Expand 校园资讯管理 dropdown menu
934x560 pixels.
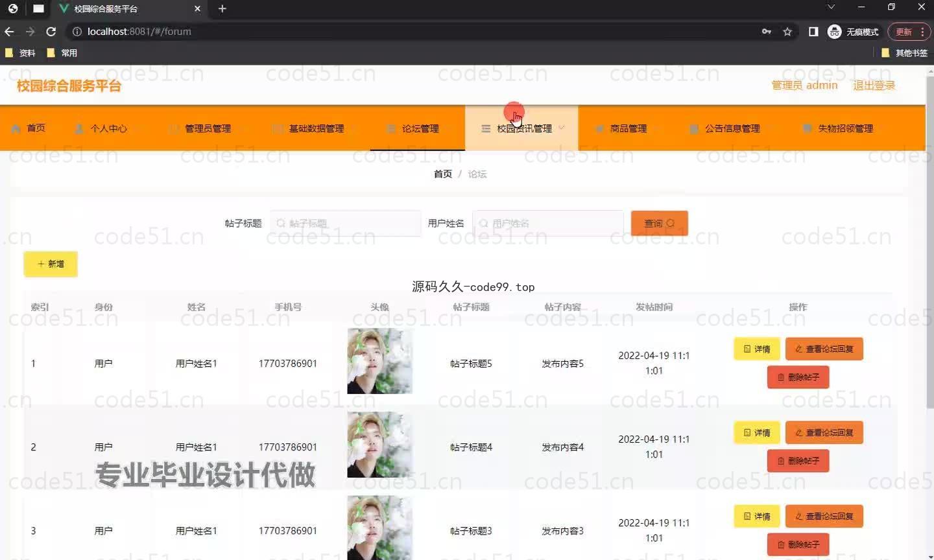click(521, 128)
